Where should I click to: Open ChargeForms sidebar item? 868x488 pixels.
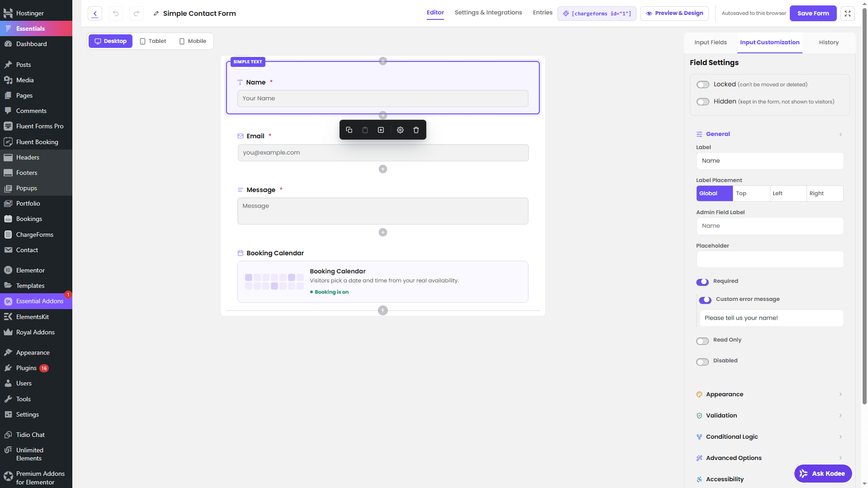pyautogui.click(x=36, y=235)
